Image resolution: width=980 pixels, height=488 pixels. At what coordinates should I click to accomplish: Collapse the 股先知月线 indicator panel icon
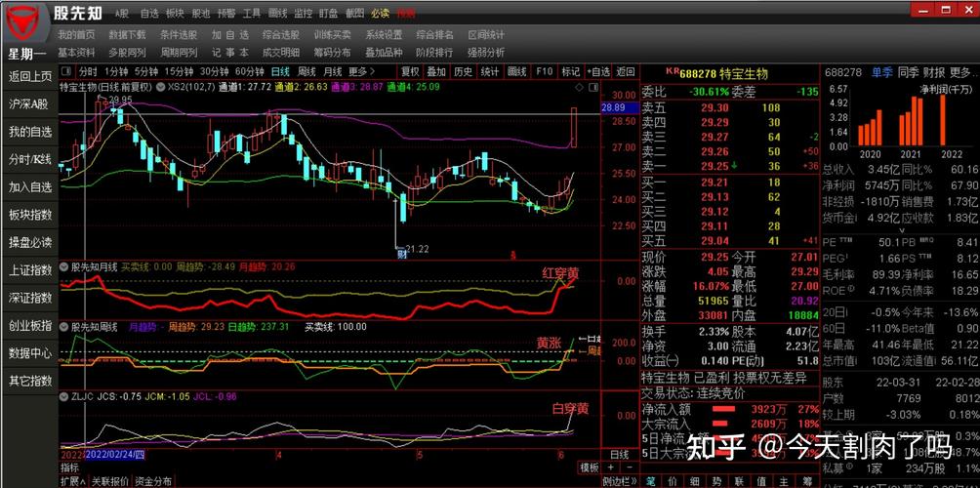[64, 266]
